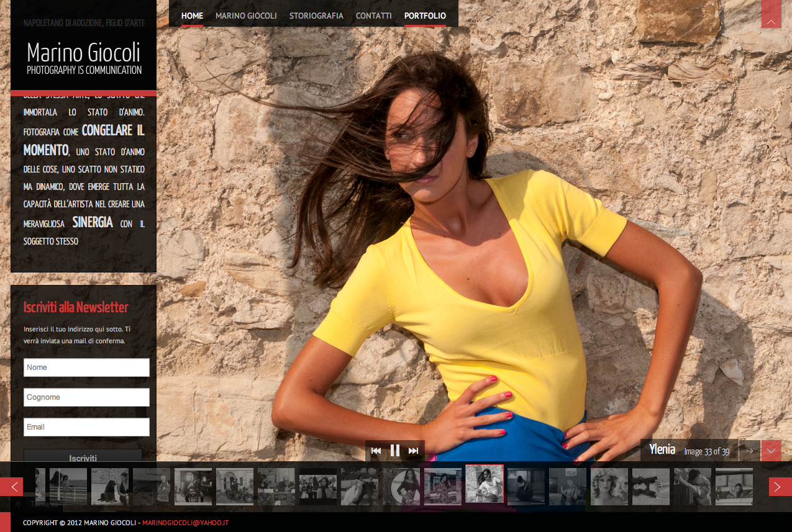This screenshot has height=532, width=792.
Task: Open the Marino Giocoli menu item
Action: coord(246,16)
